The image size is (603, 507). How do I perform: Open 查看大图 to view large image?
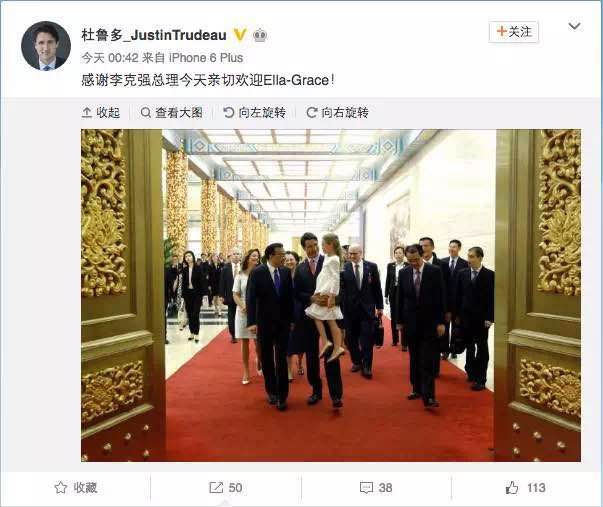click(172, 113)
